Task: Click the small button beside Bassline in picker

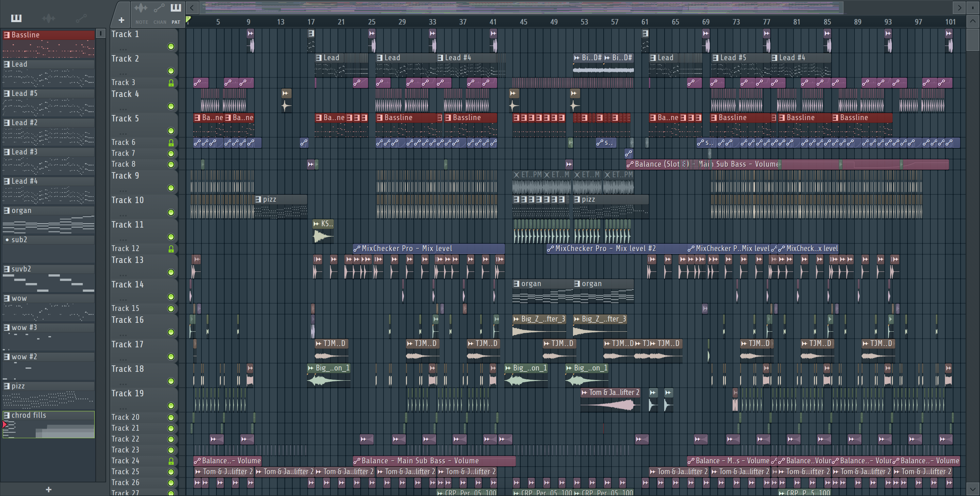Action: 100,33
